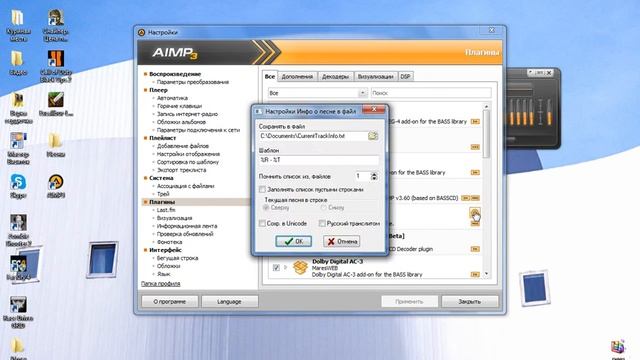
Task: Open the 'О программе' button
Action: coord(170,302)
